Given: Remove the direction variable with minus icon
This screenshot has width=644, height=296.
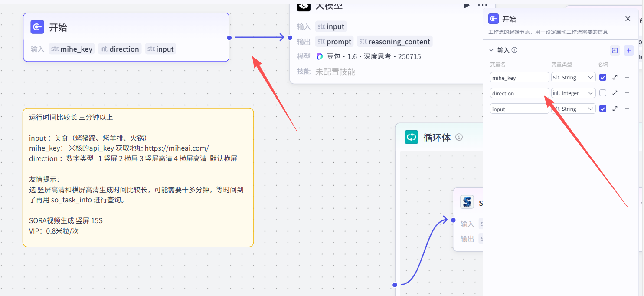Looking at the screenshot, I should click(x=627, y=93).
